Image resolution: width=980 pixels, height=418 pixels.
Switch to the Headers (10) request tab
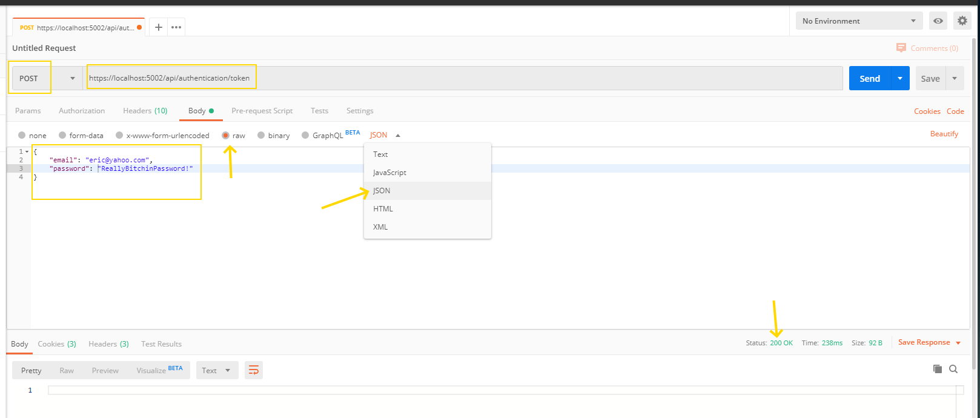(145, 111)
